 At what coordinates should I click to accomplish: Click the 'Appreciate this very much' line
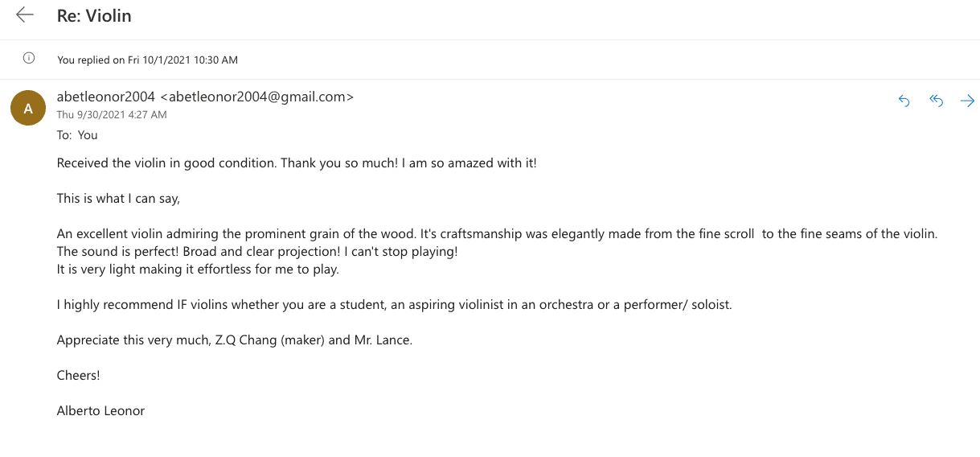point(234,340)
